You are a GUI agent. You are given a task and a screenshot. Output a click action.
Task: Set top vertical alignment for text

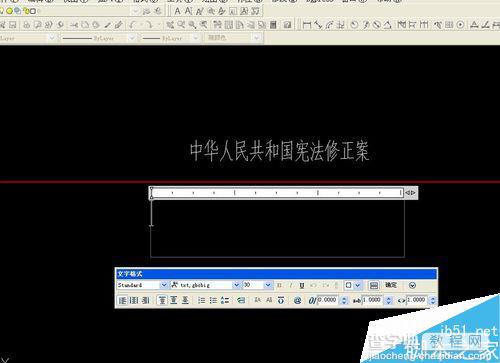click(x=162, y=300)
